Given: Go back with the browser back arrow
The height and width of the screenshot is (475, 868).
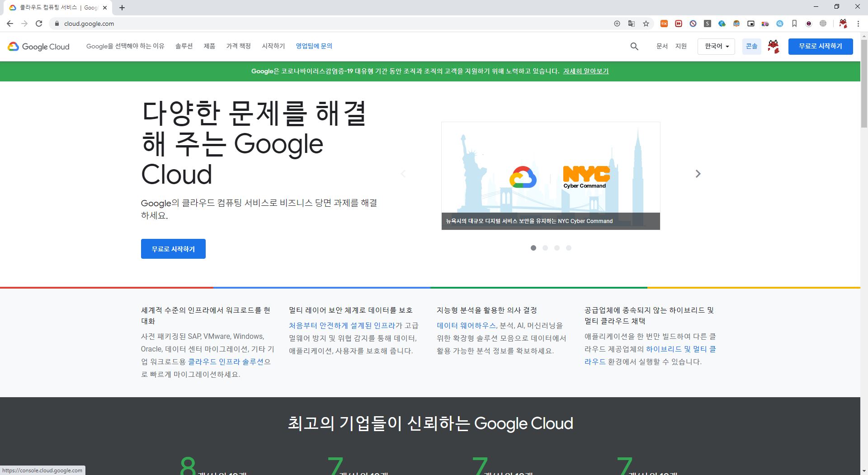Looking at the screenshot, I should 10,24.
